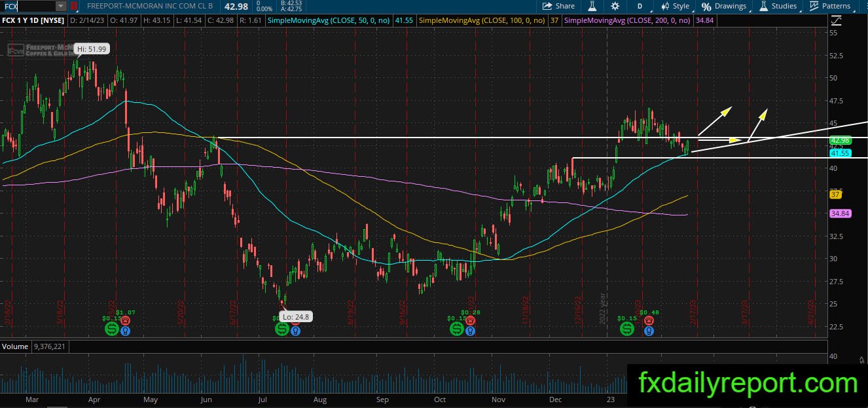The image size is (868, 408).
Task: Click the Jul label on the time axis
Action: point(263,399)
